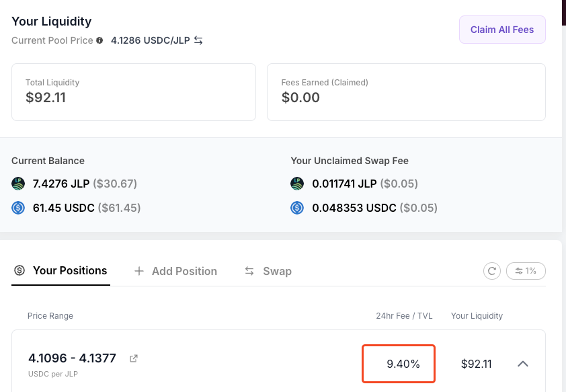Refresh positions with the circular arrow button
This screenshot has width=566, height=392.
click(x=492, y=271)
